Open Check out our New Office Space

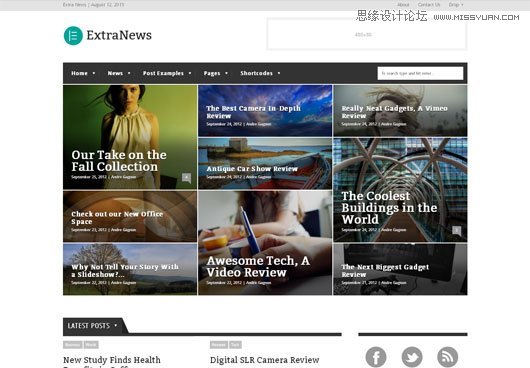[117, 218]
